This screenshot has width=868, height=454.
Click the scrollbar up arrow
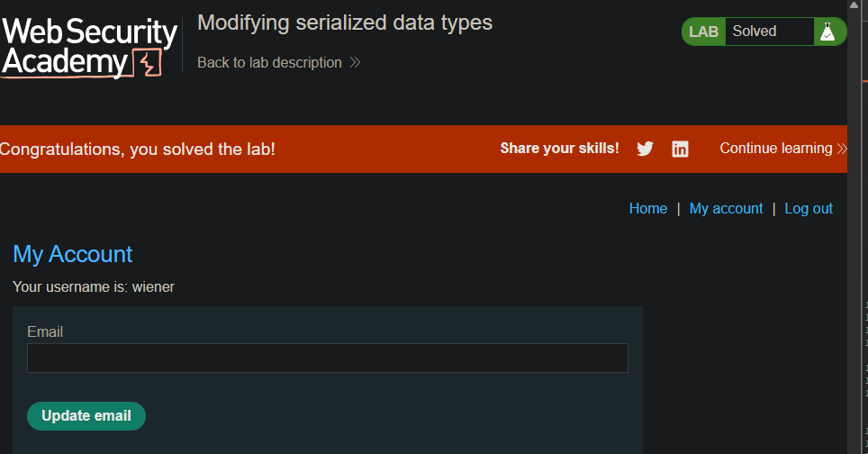(x=853, y=5)
